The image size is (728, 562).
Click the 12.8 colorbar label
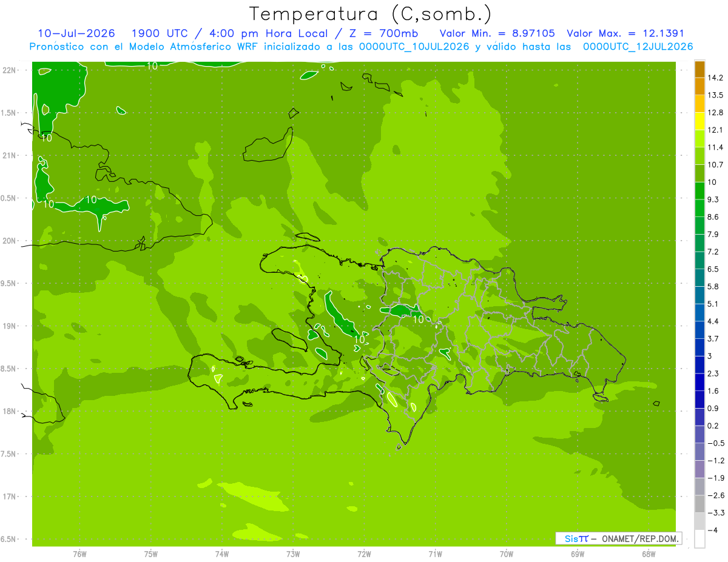click(x=715, y=113)
